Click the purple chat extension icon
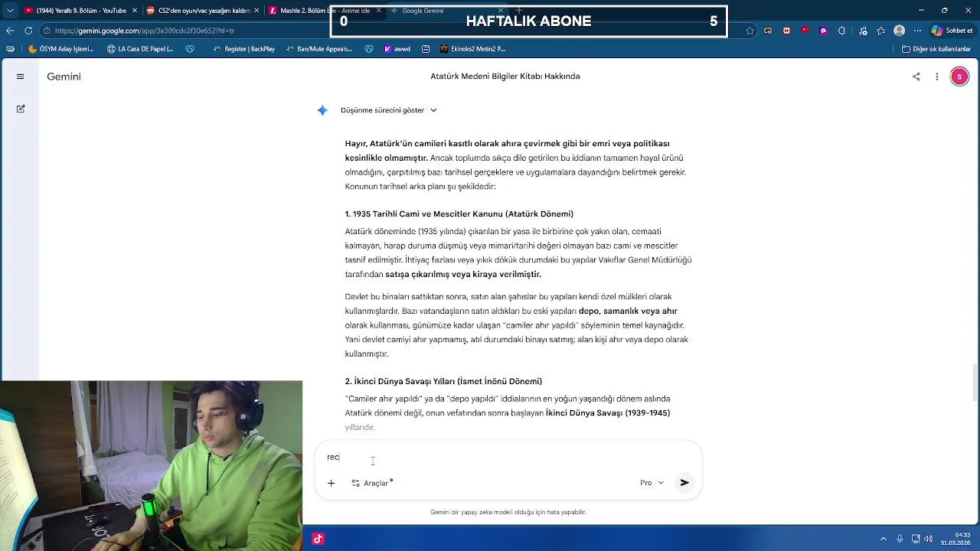Viewport: 980px width, 551px height. 823,31
